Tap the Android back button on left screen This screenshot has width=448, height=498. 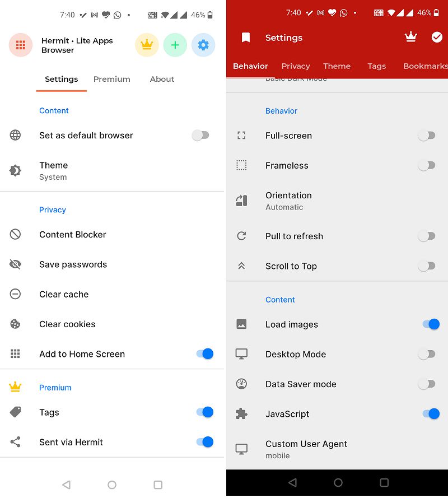66,485
